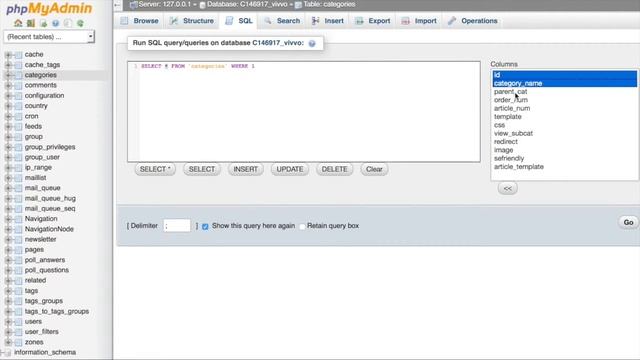640x360 pixels.
Task: Insert selected columns with << button
Action: [507, 189]
